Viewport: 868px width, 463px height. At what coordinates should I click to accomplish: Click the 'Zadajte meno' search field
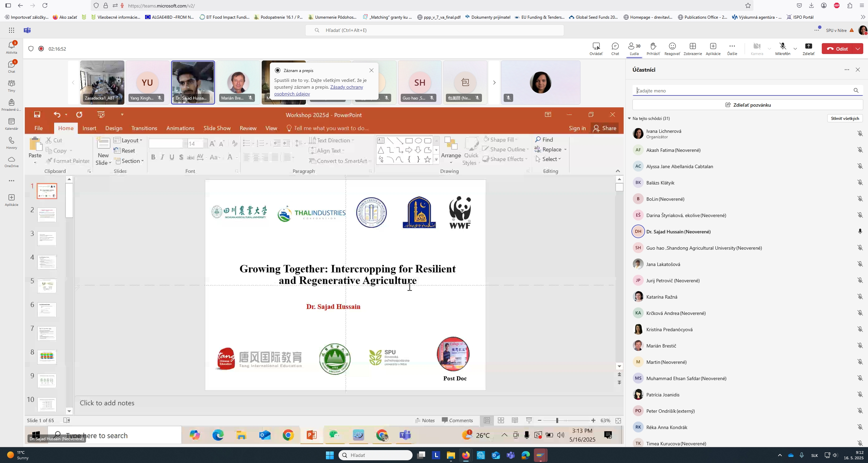(x=741, y=91)
